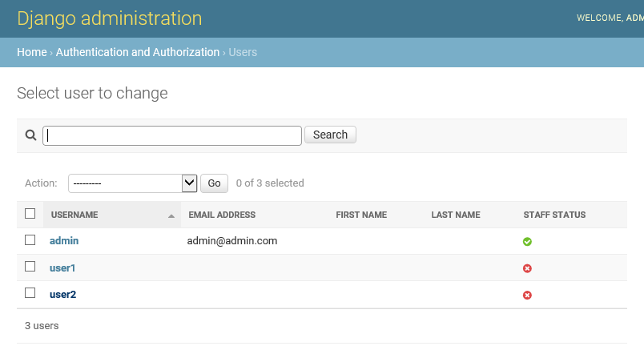Open the user1 link
Image resolution: width=644 pixels, height=350 pixels.
click(x=62, y=268)
